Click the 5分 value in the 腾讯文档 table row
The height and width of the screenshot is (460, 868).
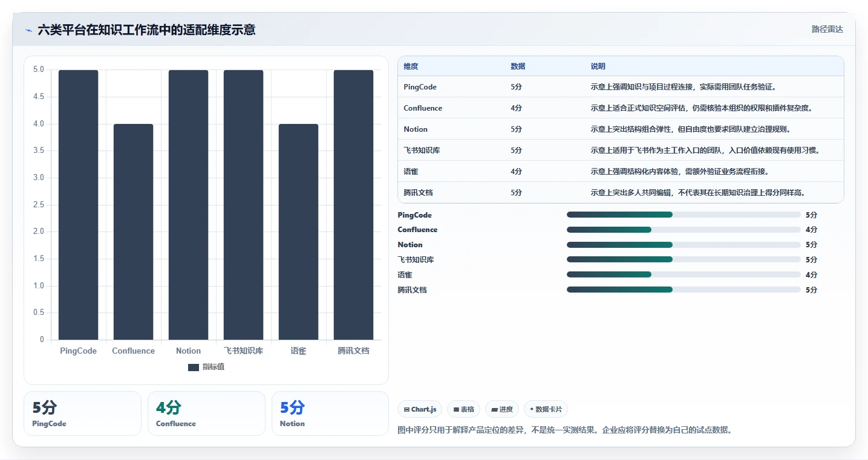coord(516,193)
